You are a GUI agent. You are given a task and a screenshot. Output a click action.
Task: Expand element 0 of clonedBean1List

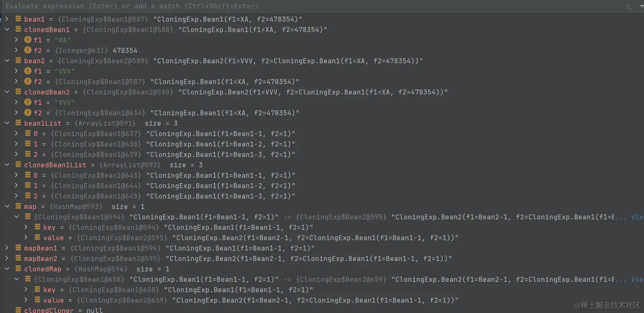click(16, 175)
